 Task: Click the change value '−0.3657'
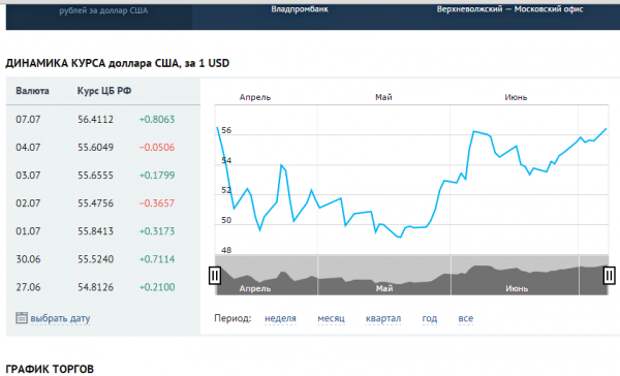tap(157, 203)
